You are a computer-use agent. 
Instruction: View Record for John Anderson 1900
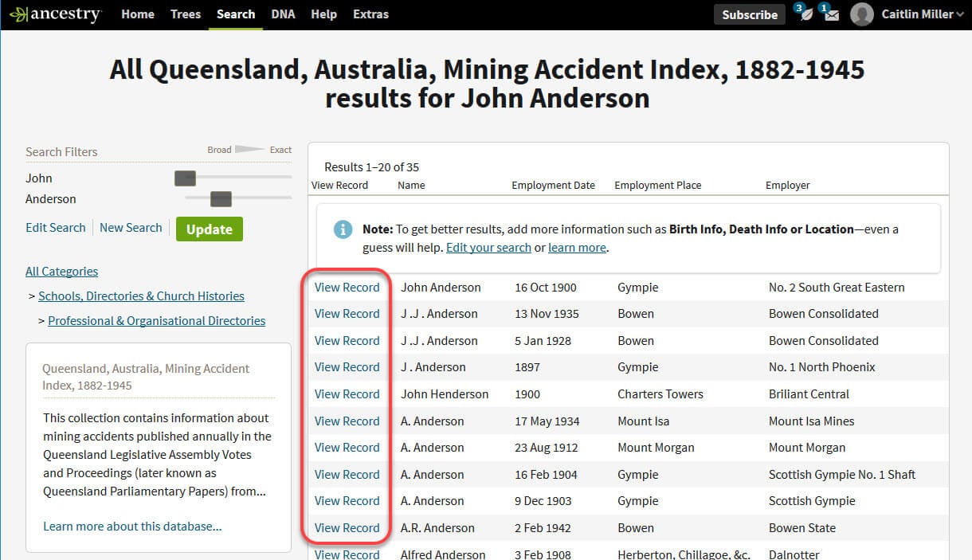tap(347, 288)
